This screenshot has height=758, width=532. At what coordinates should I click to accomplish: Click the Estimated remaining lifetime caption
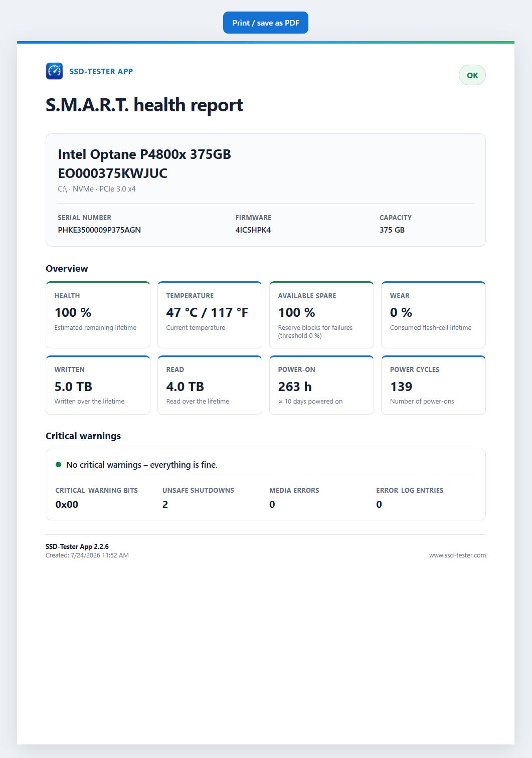(x=95, y=327)
